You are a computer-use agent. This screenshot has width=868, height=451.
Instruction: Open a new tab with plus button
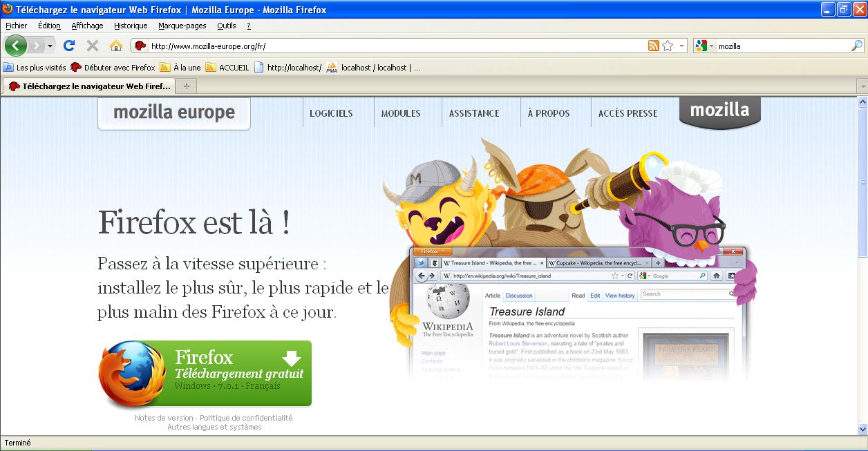point(186,86)
